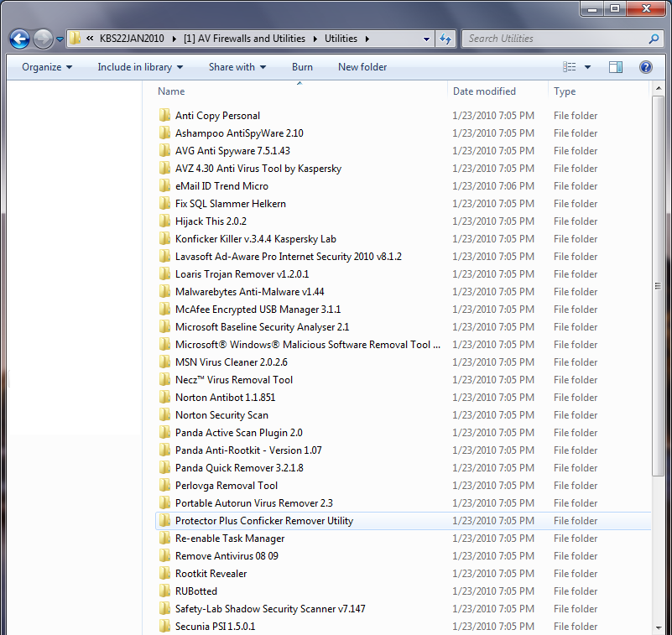Click the vertical scrollbar thumb
Image resolution: width=672 pixels, height=635 pixels.
658,286
